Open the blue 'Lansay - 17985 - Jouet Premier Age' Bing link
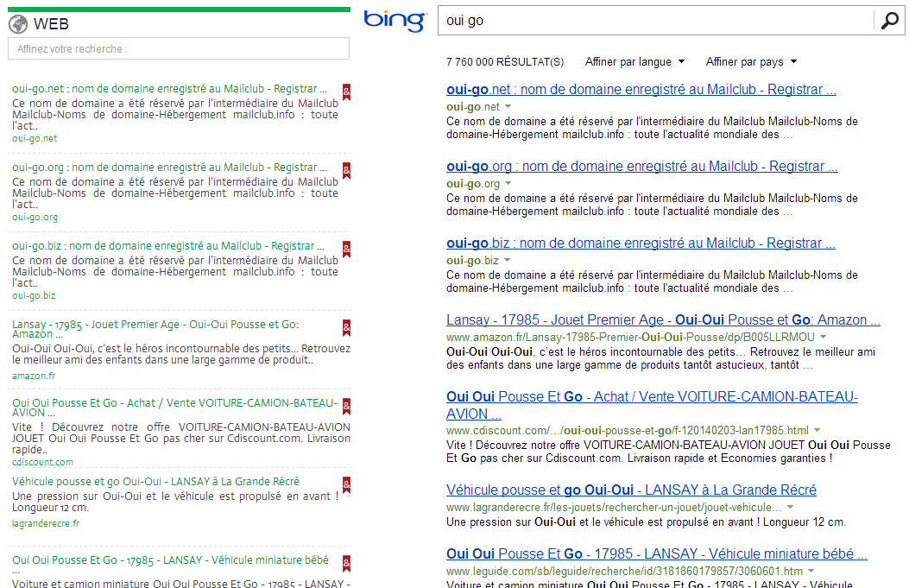The height and width of the screenshot is (588, 909). pyautogui.click(x=663, y=320)
